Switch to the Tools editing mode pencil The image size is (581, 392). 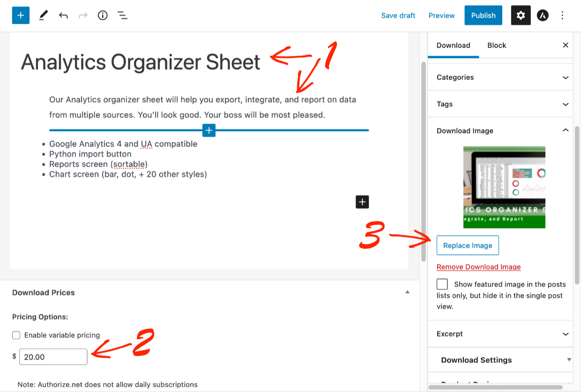(43, 15)
